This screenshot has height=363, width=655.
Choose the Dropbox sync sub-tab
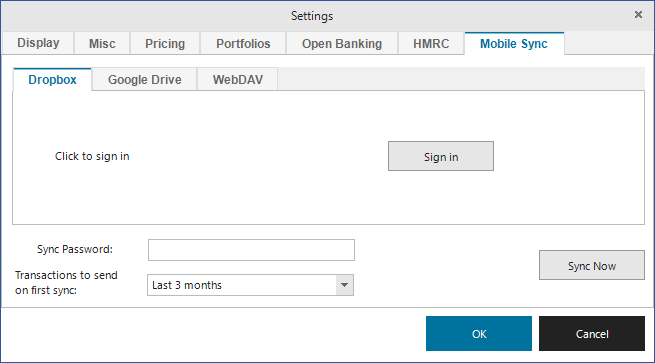[x=52, y=79]
